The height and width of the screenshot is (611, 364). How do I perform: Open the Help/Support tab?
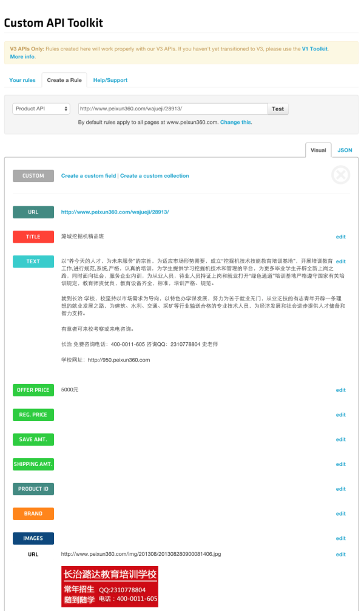pyautogui.click(x=110, y=80)
